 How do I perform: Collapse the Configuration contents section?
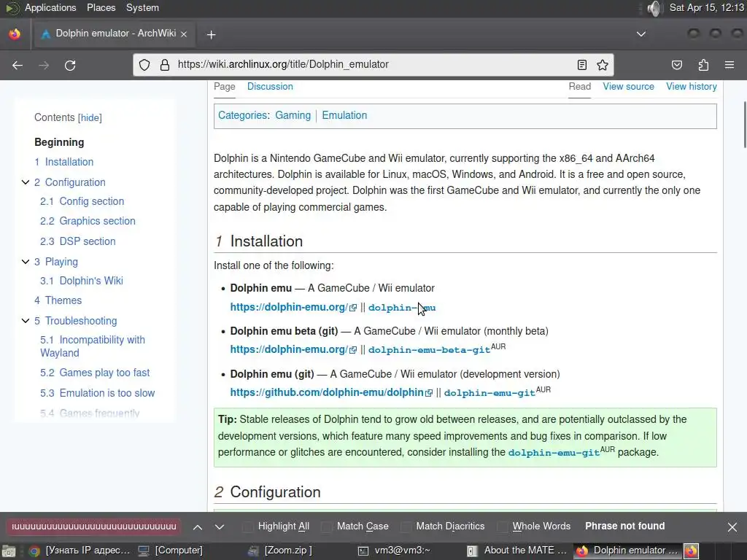point(26,182)
